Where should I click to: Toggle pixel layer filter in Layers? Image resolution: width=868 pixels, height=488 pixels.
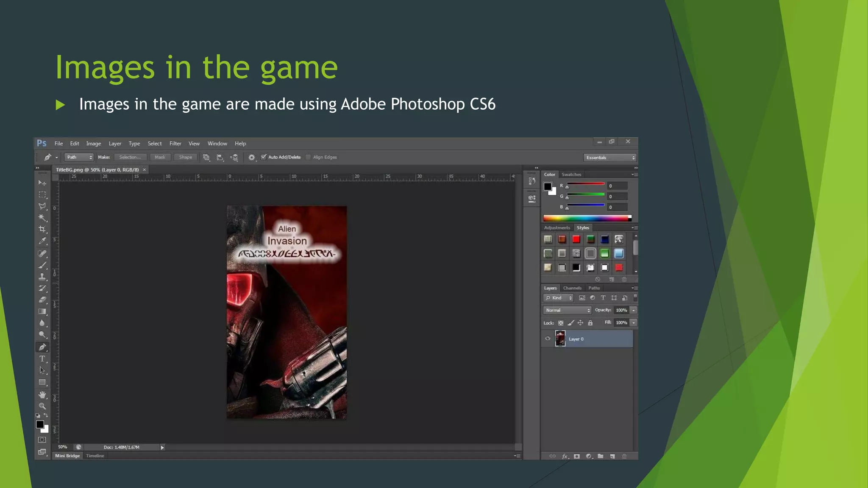point(582,298)
